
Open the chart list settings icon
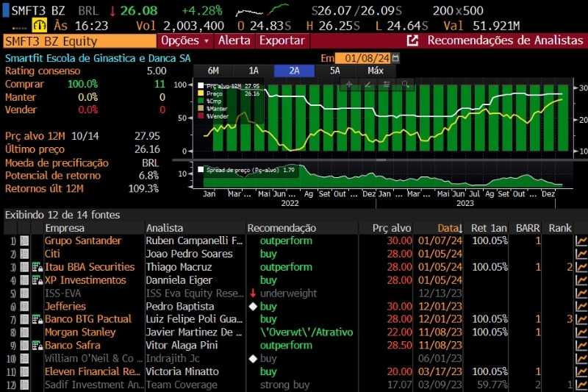tap(387, 85)
